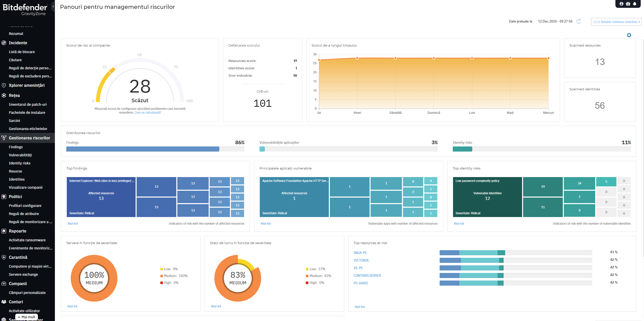The image size is (644, 321).
Task: Click the Joi data point on chart
Action: coord(319,60)
